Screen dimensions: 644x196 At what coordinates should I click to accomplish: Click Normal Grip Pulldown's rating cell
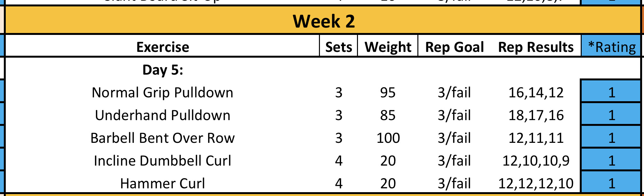point(612,93)
